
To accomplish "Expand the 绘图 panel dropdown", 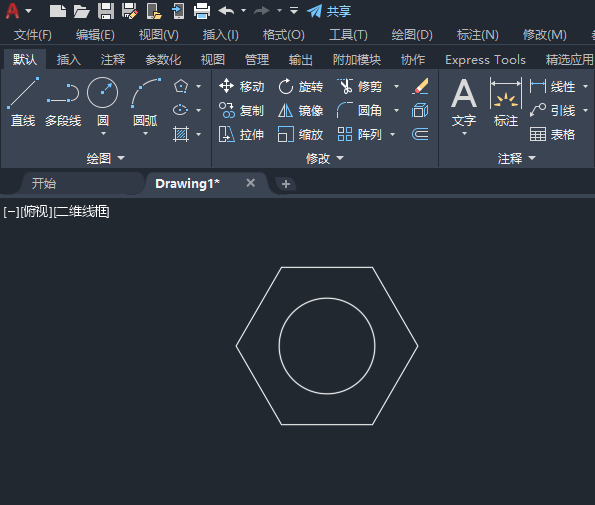I will (x=105, y=158).
